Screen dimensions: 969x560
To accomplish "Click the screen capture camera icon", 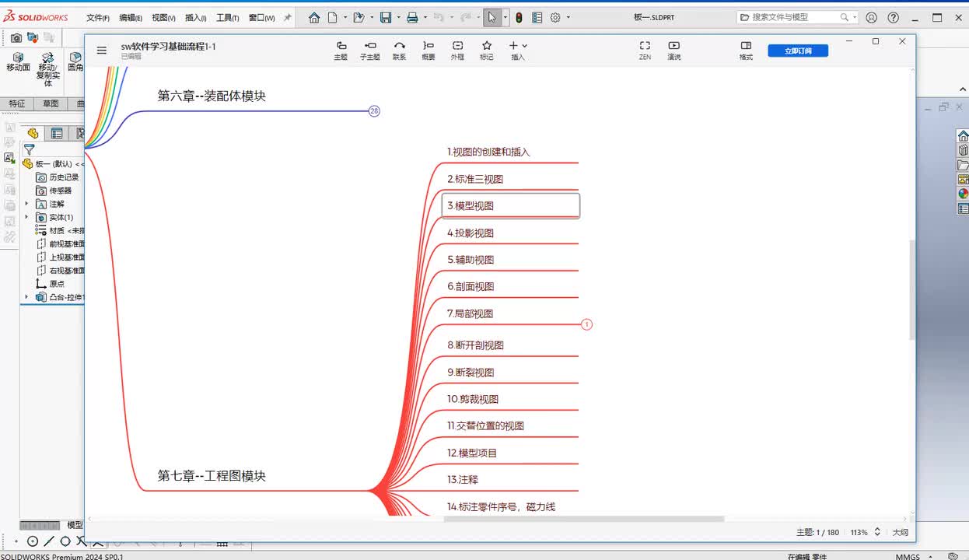I will click(x=16, y=37).
